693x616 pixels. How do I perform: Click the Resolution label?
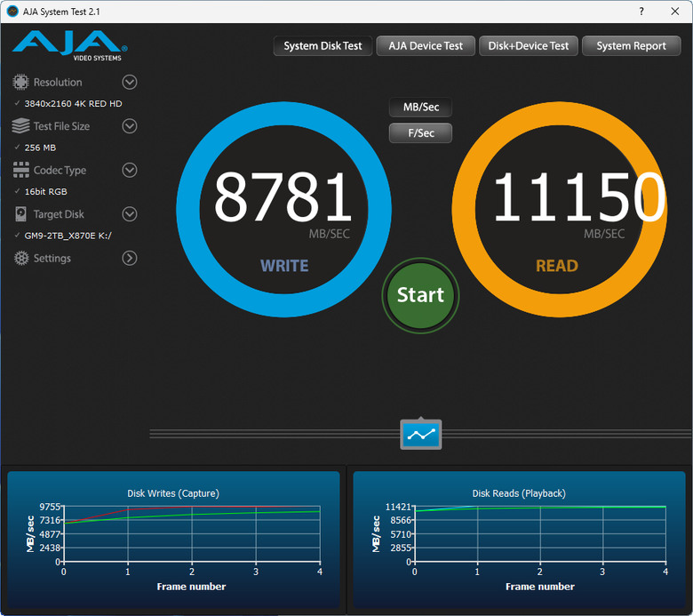point(58,83)
